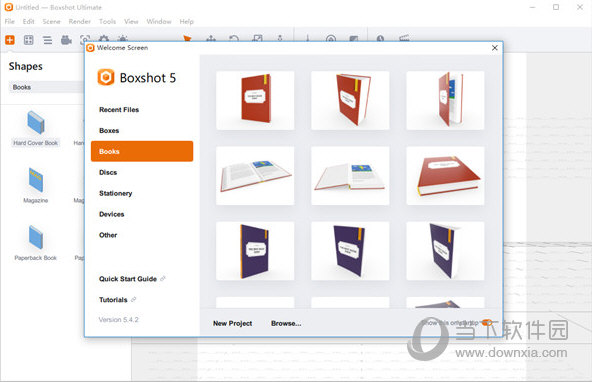This screenshot has width=592, height=382.
Task: Open the Books shapes category dropdown
Action: [46, 87]
